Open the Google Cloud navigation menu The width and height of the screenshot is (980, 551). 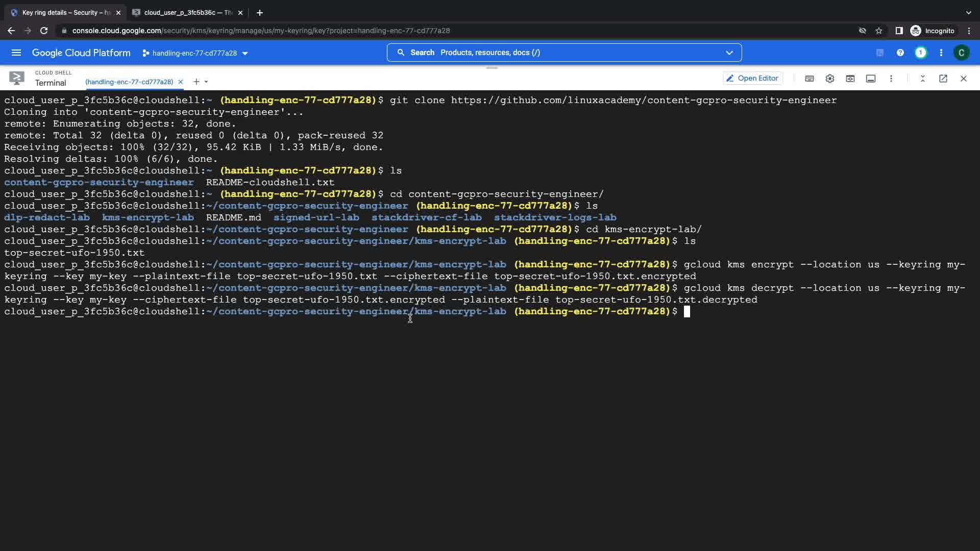pos(16,53)
